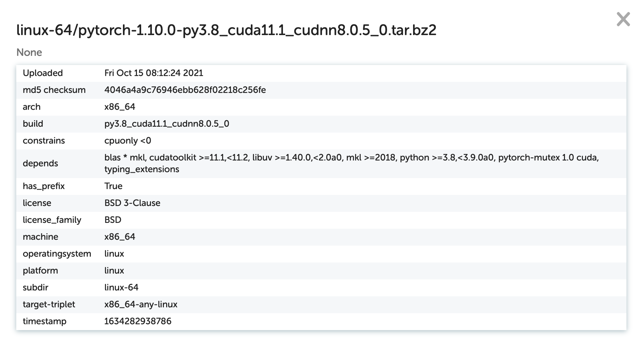This screenshot has height=360, width=644.
Task: Click the md5 checksum label
Action: [54, 90]
